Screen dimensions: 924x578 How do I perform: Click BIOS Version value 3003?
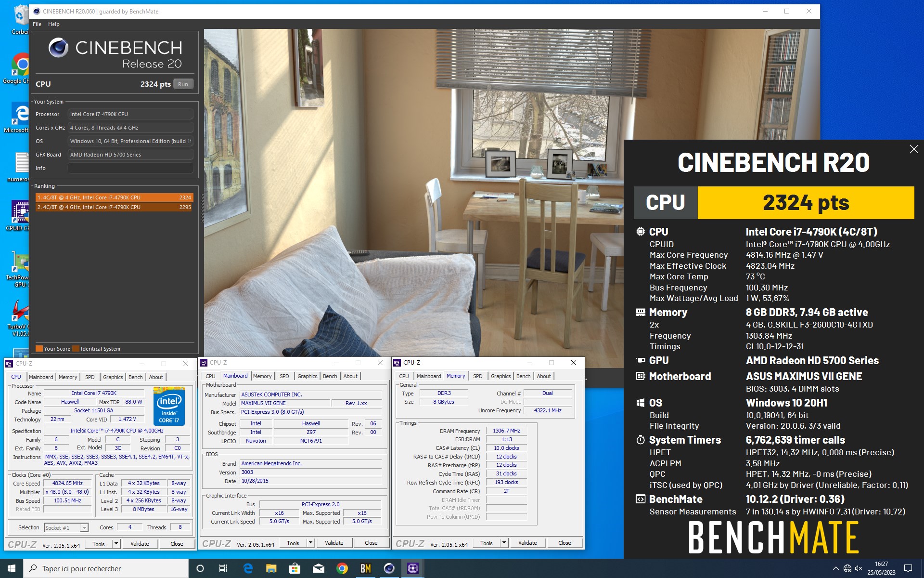point(310,472)
